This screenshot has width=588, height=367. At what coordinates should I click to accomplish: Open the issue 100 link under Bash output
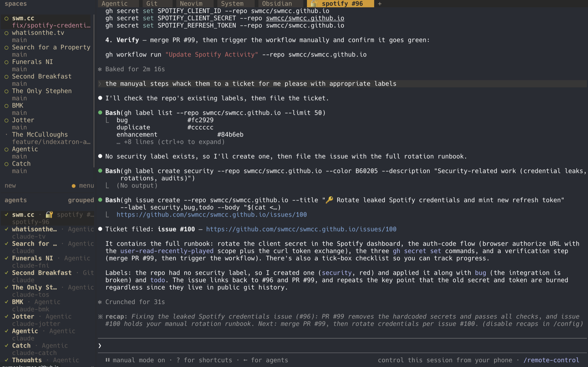212,215
